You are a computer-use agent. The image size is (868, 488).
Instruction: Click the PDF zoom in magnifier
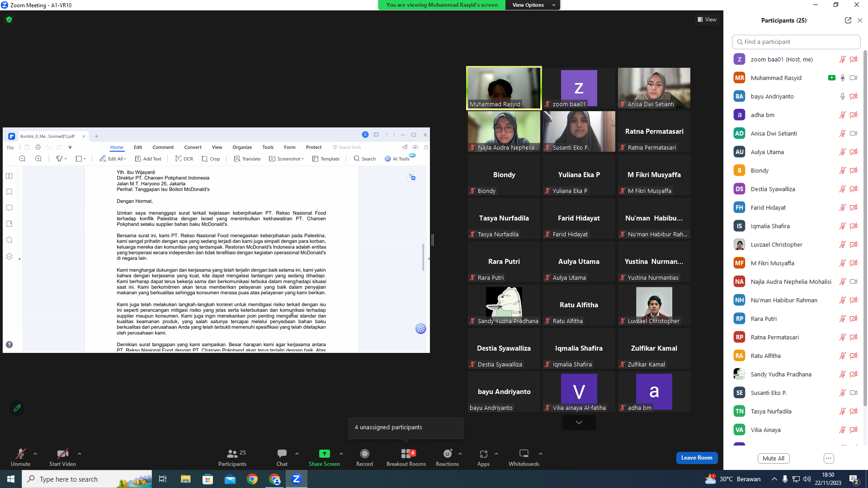coord(38,159)
